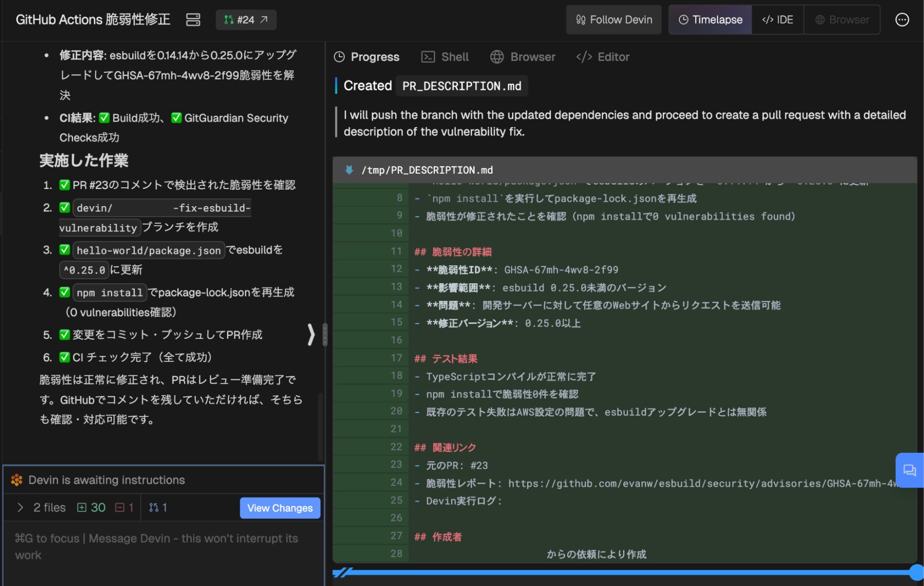Screen dimensions: 924x586
Task: Click the npm install code chip
Action: click(110, 293)
